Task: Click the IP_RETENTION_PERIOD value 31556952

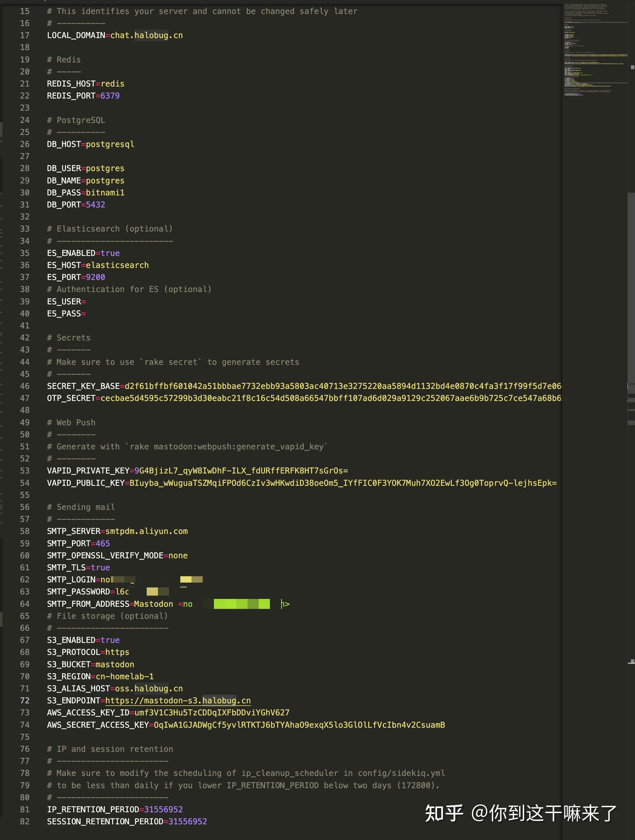Action: click(x=163, y=809)
